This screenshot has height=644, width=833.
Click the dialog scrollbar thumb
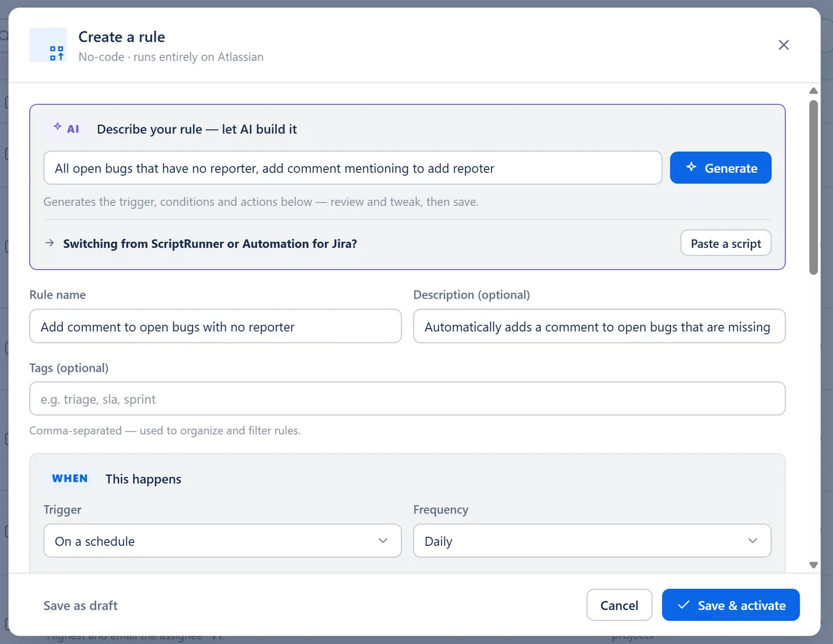(813, 187)
